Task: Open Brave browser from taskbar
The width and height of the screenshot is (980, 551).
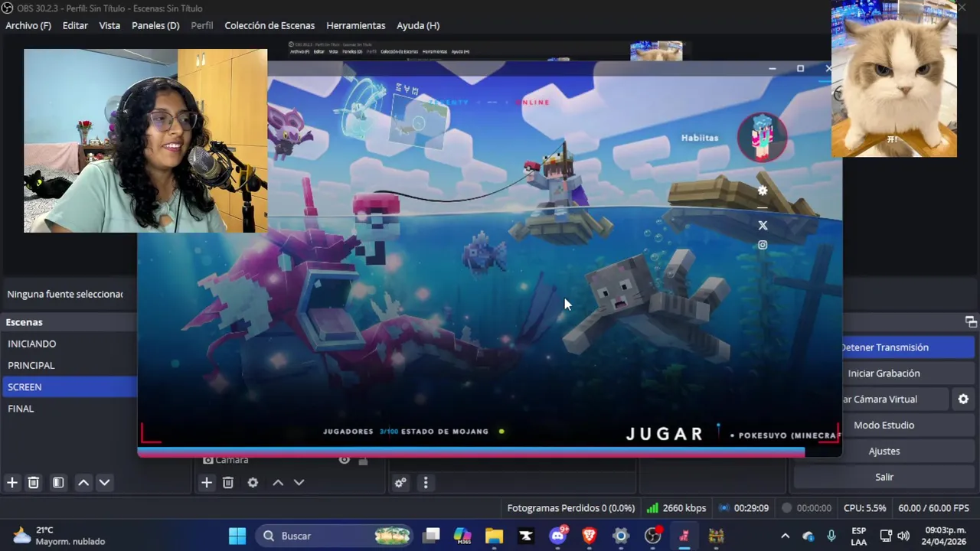Action: (590, 536)
